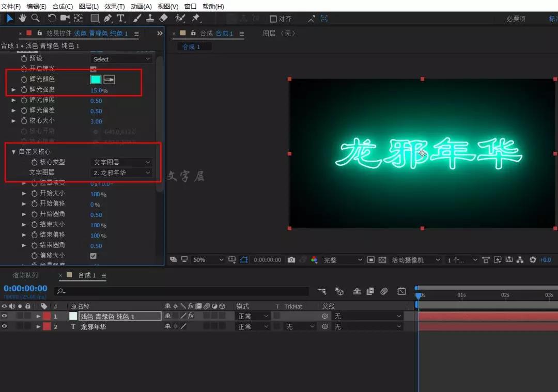
Task: Hide the 龙邪年华 text layer with its eye icon
Action: coord(4,326)
